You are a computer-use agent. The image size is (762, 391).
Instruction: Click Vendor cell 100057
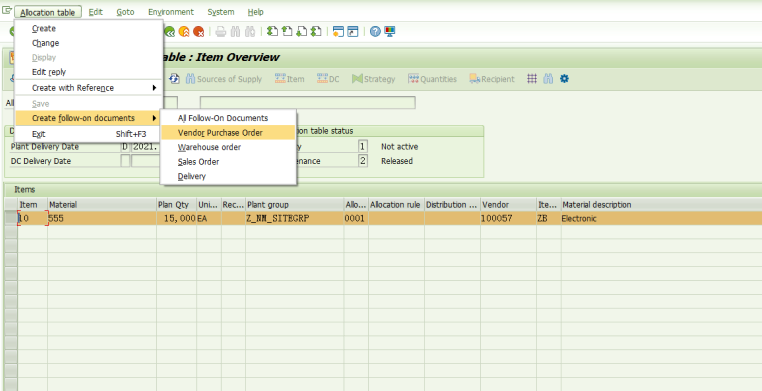pyautogui.click(x=508, y=219)
